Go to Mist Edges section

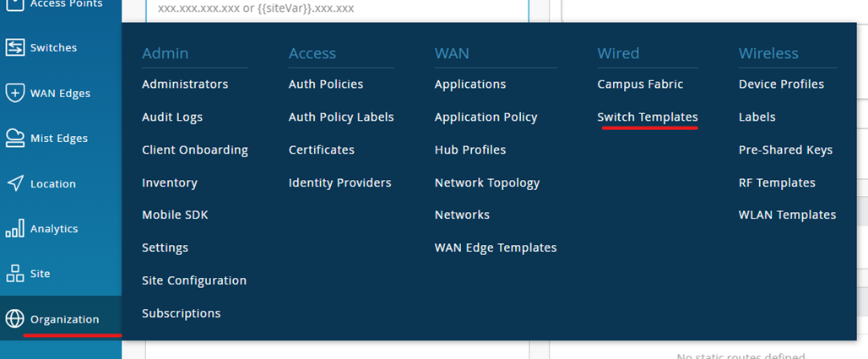[x=59, y=139]
